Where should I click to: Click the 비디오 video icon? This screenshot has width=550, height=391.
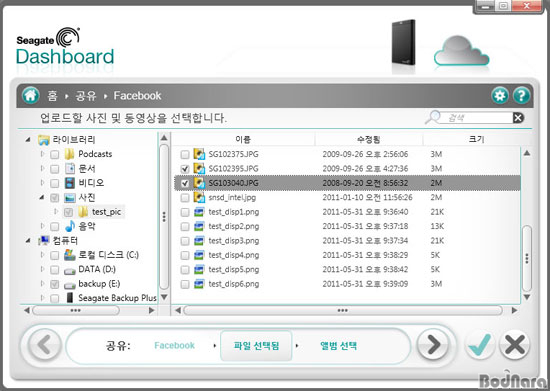tap(70, 183)
